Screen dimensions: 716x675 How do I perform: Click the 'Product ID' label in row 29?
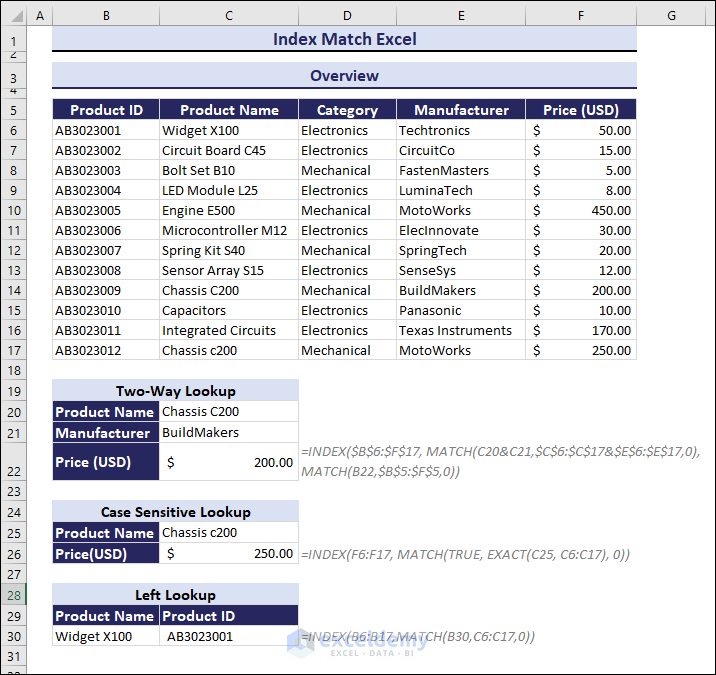click(x=229, y=616)
